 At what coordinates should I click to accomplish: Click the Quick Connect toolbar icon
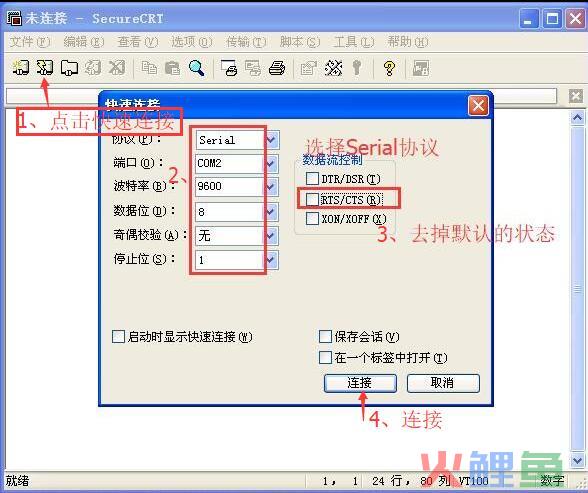point(45,68)
